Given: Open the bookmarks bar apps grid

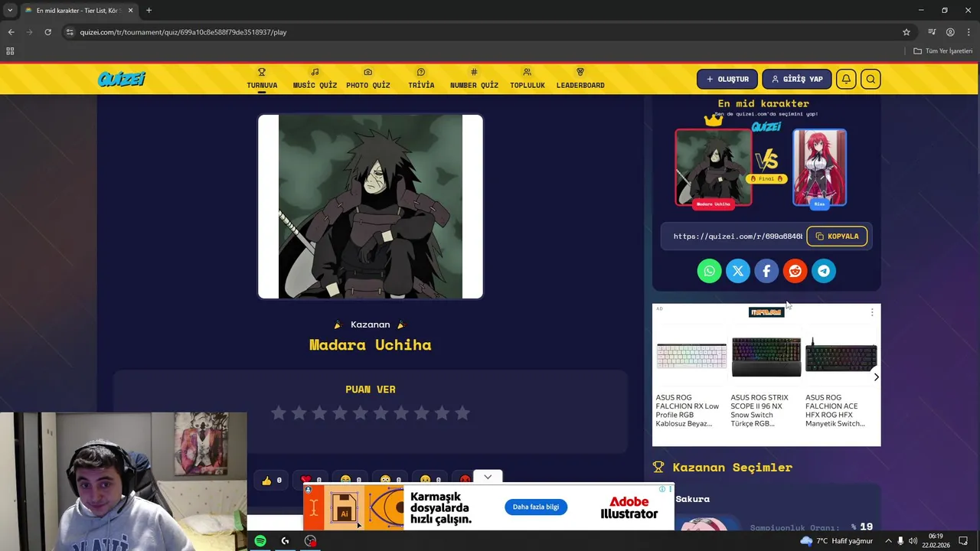Looking at the screenshot, I should pyautogui.click(x=10, y=51).
